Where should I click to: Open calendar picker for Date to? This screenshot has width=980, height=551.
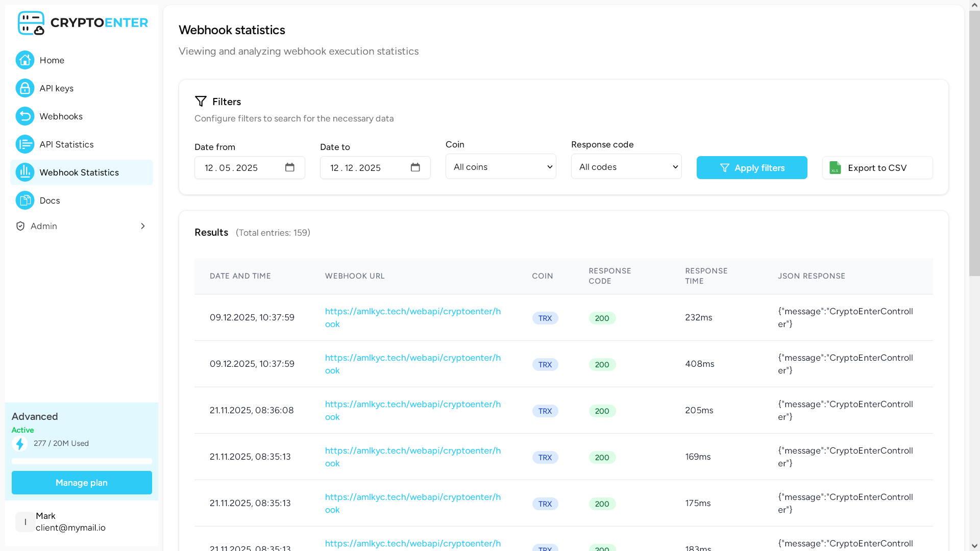coord(415,167)
